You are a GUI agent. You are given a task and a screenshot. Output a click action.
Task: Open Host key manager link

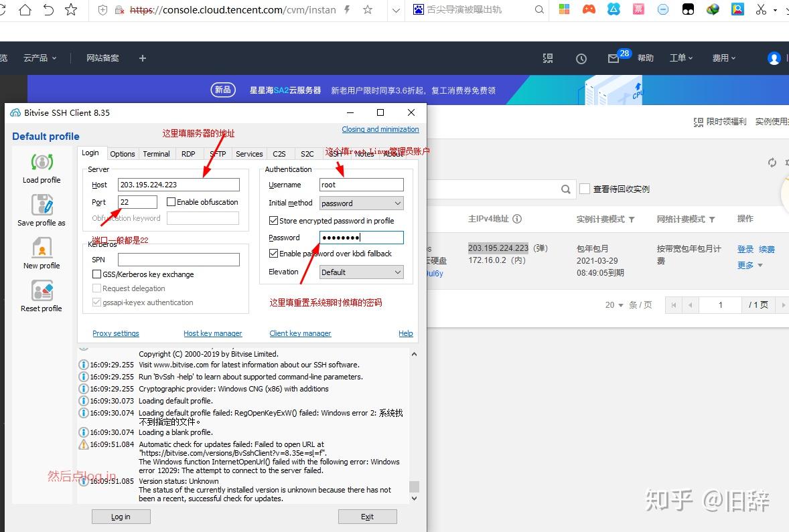tap(213, 333)
